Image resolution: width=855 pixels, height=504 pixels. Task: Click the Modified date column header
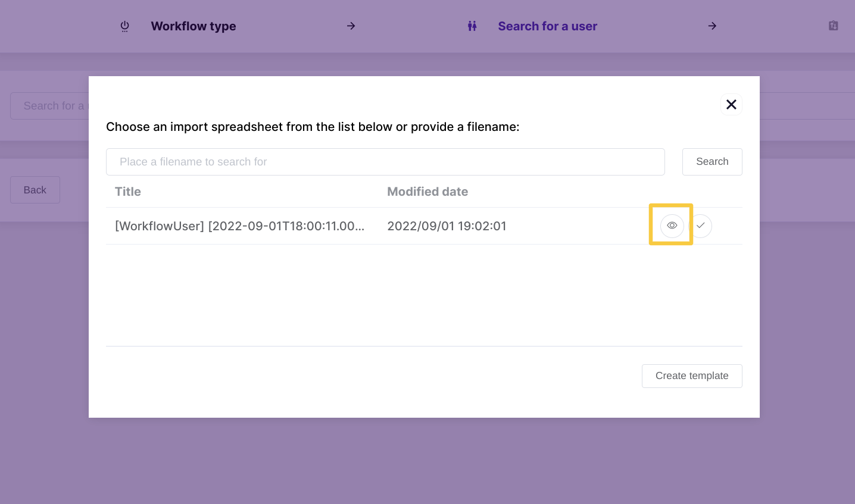[x=427, y=192]
